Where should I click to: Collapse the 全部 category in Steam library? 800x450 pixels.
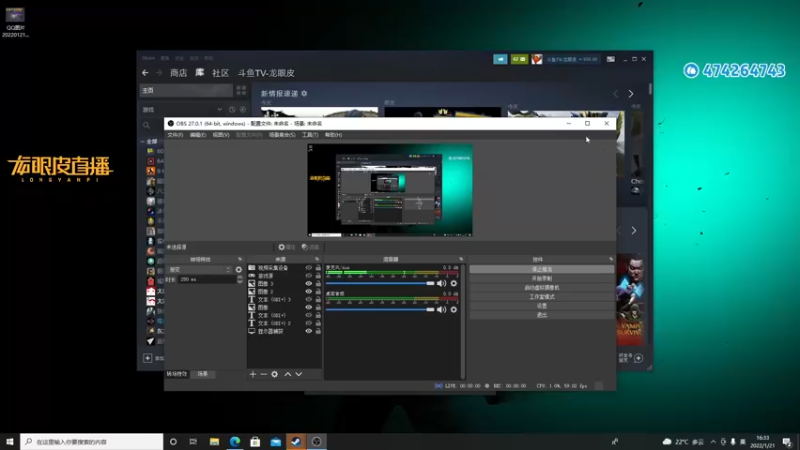[143, 141]
